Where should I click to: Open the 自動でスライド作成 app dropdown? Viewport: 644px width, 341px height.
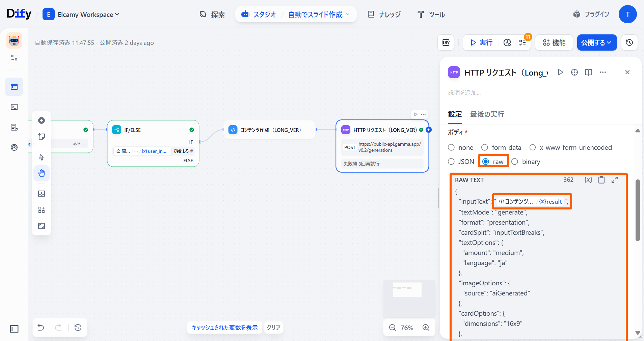point(318,15)
